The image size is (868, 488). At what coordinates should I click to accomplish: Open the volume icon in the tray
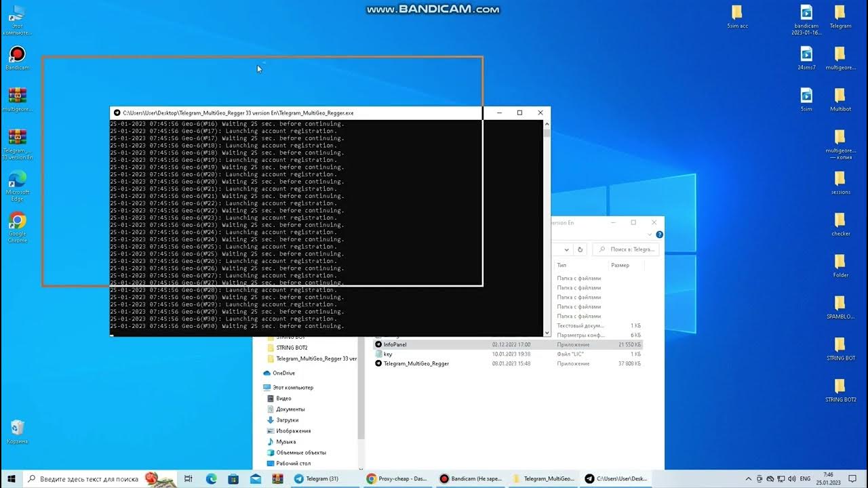coord(792,479)
